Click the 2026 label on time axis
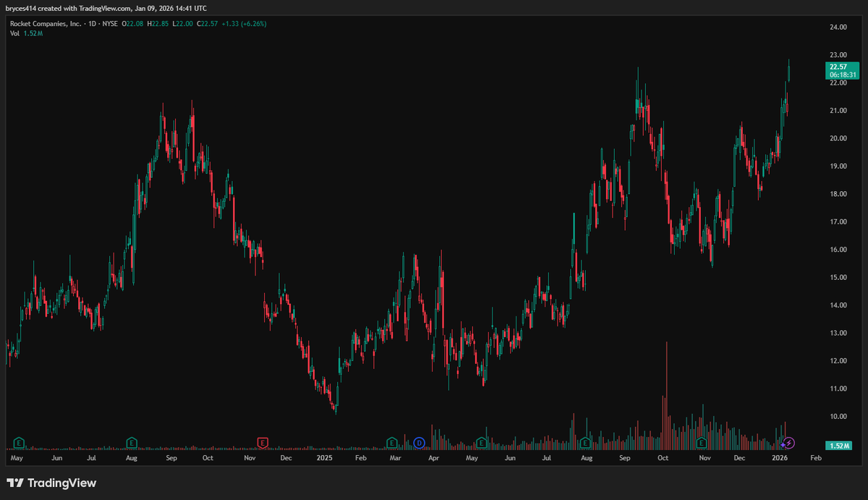This screenshot has height=500, width=868. pos(780,459)
